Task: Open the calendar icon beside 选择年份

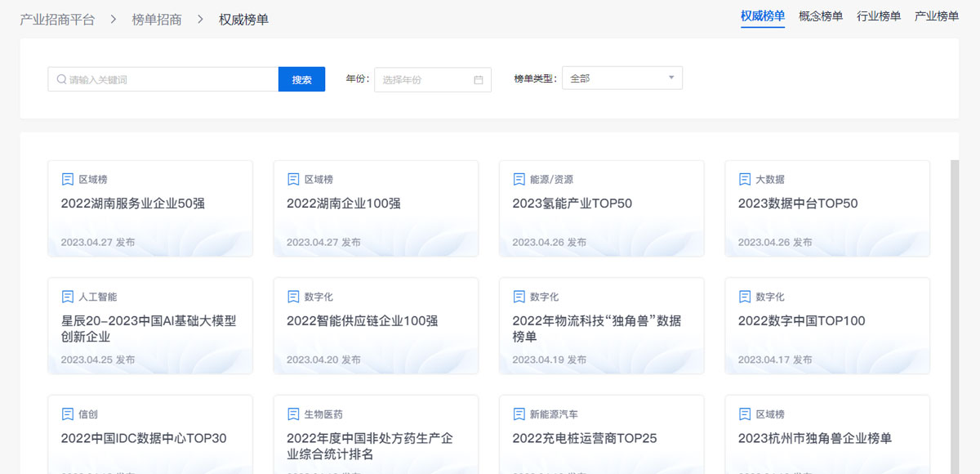Action: [x=478, y=79]
